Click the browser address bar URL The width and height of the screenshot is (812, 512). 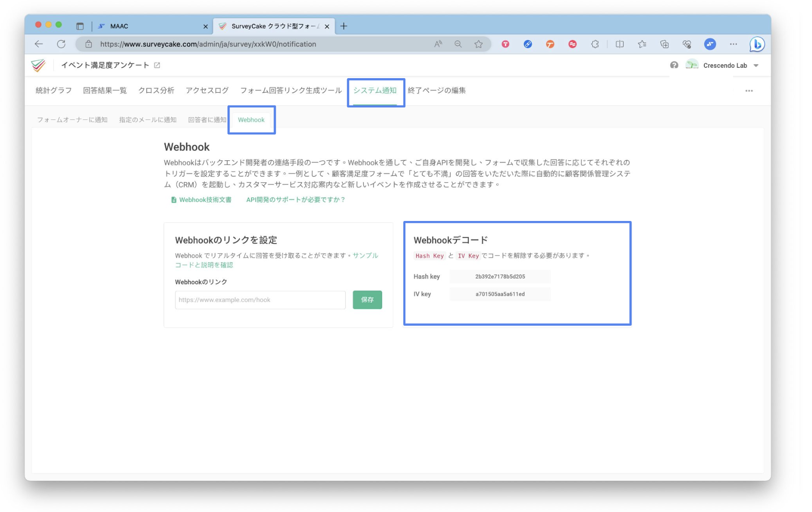point(208,44)
